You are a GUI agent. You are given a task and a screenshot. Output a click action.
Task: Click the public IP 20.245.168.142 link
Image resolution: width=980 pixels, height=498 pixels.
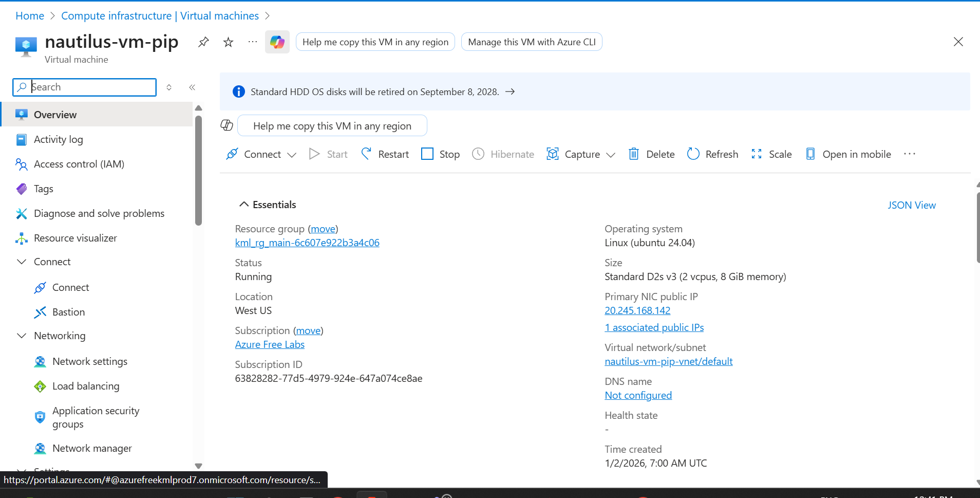click(x=637, y=310)
